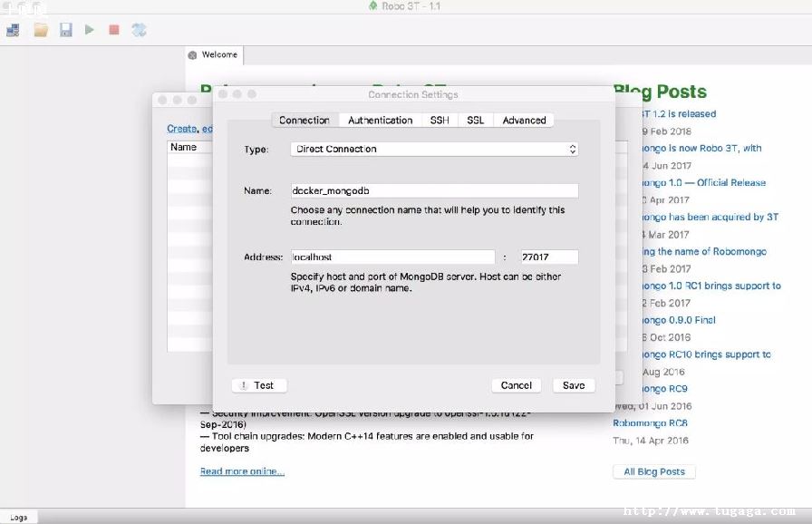Switch to the Authentication tab
The image size is (812, 524).
pyautogui.click(x=380, y=121)
